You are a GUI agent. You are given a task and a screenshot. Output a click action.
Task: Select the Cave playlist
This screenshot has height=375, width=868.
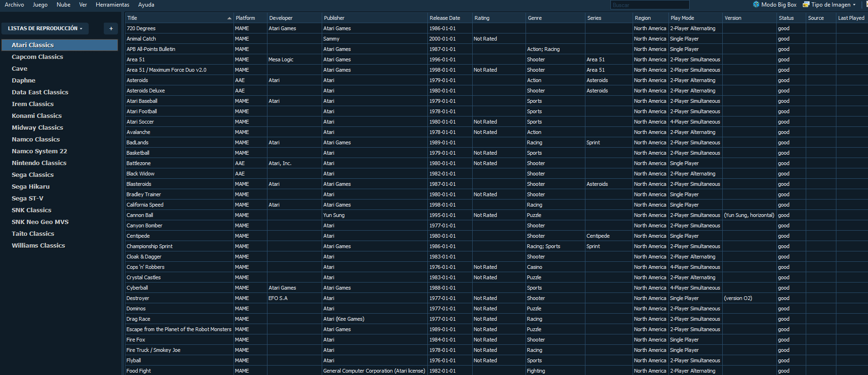19,68
